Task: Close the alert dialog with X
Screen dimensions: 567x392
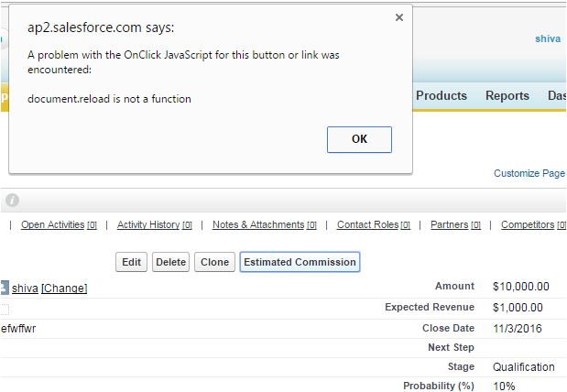Action: pos(398,17)
